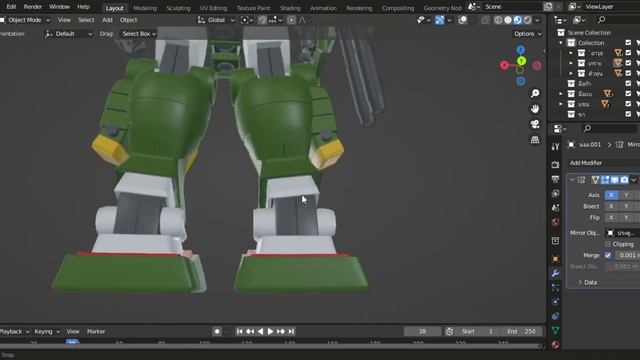Switch to the Shading workspace tab
This screenshot has width=640, height=360.
coord(290,8)
